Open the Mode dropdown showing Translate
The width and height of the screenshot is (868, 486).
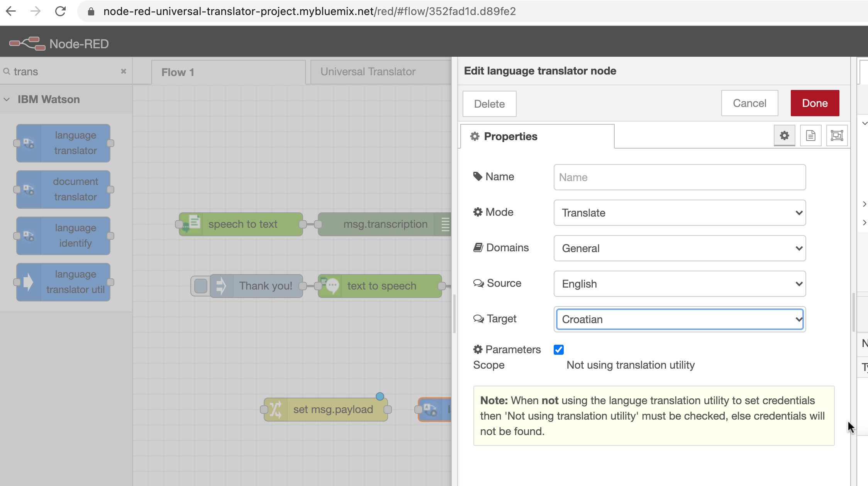(680, 213)
